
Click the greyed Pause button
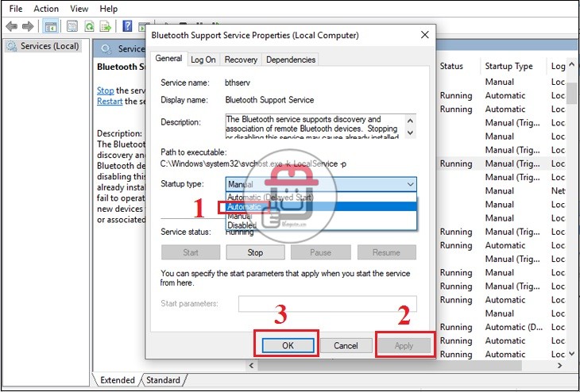320,252
